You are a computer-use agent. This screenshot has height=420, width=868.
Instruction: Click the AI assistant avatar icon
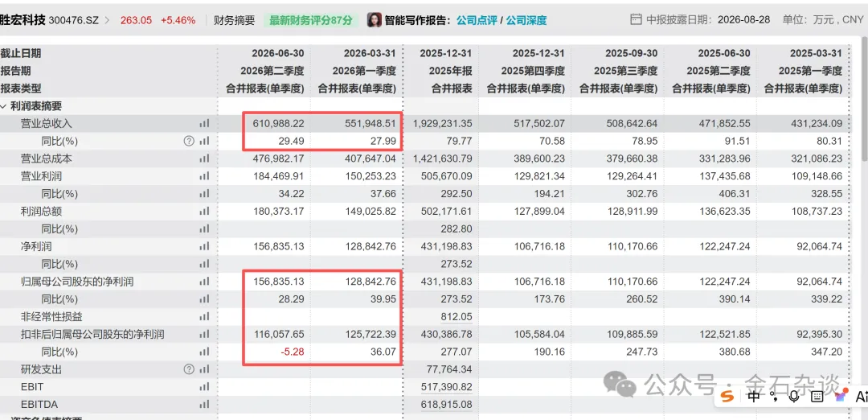(375, 20)
